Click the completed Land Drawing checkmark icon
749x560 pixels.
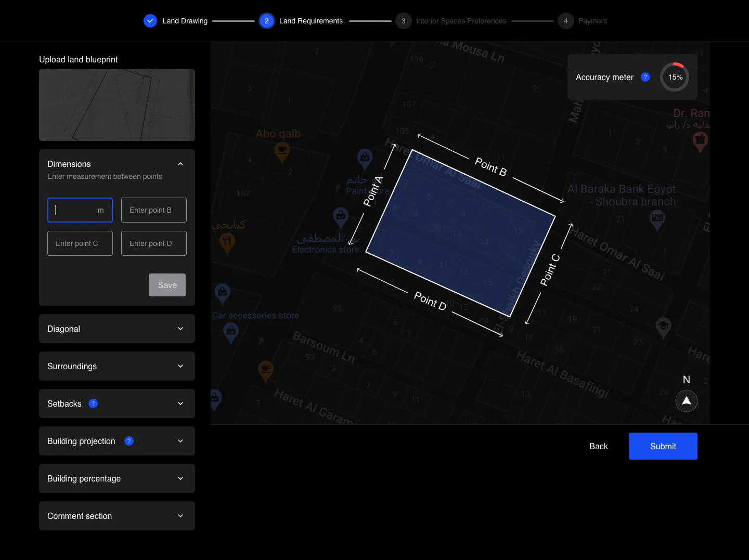150,21
